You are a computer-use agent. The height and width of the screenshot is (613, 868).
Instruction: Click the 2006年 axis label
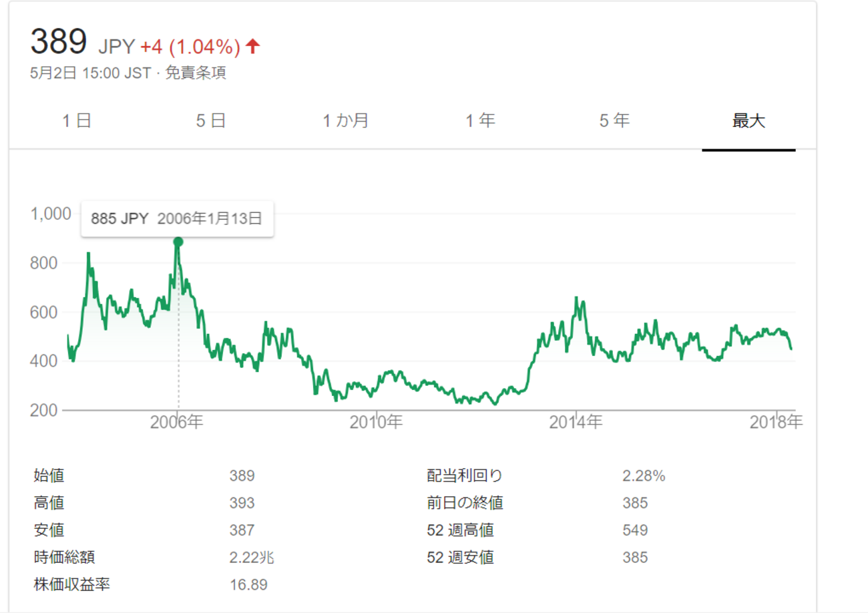176,422
